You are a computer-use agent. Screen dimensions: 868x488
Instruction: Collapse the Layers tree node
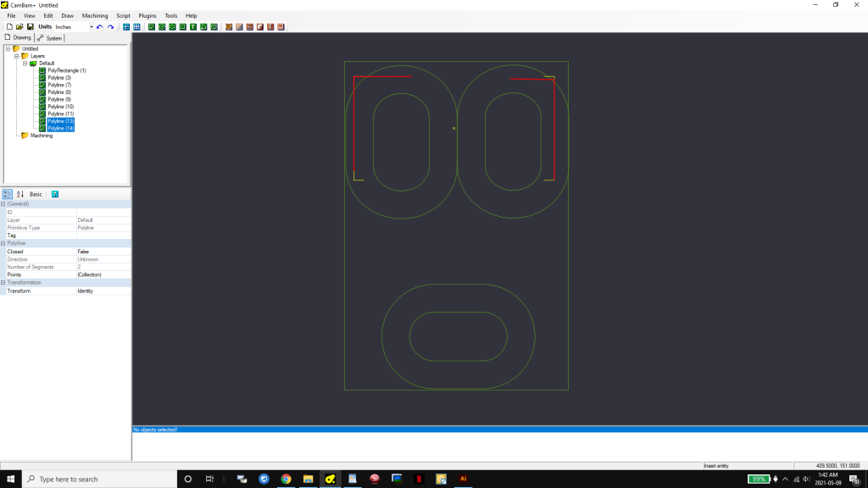tap(17, 56)
